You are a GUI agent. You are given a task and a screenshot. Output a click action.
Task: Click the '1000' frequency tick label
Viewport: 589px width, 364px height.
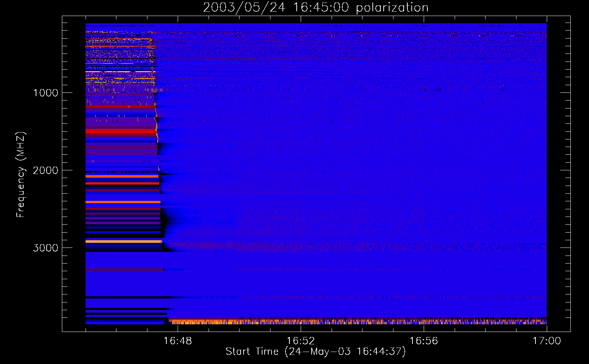click(46, 93)
